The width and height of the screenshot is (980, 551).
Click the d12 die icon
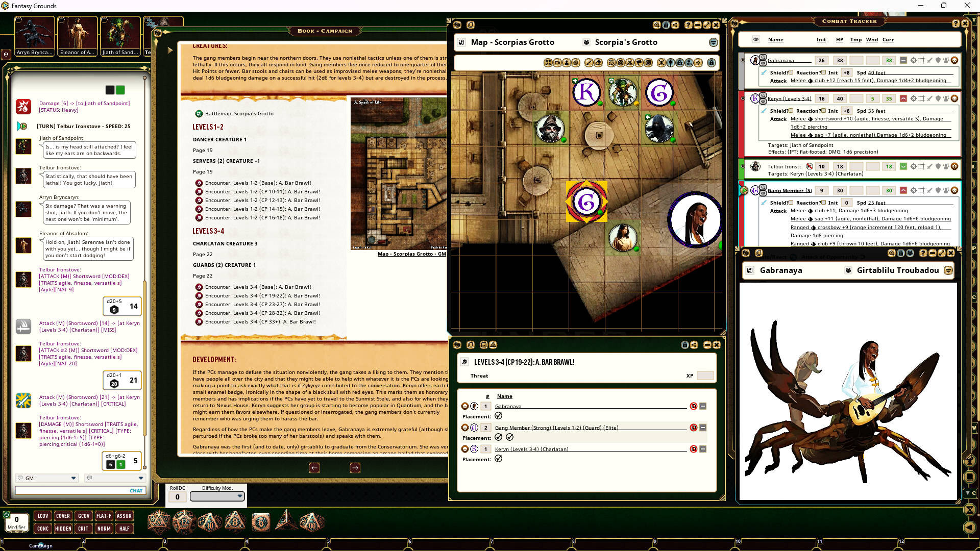pos(184,521)
